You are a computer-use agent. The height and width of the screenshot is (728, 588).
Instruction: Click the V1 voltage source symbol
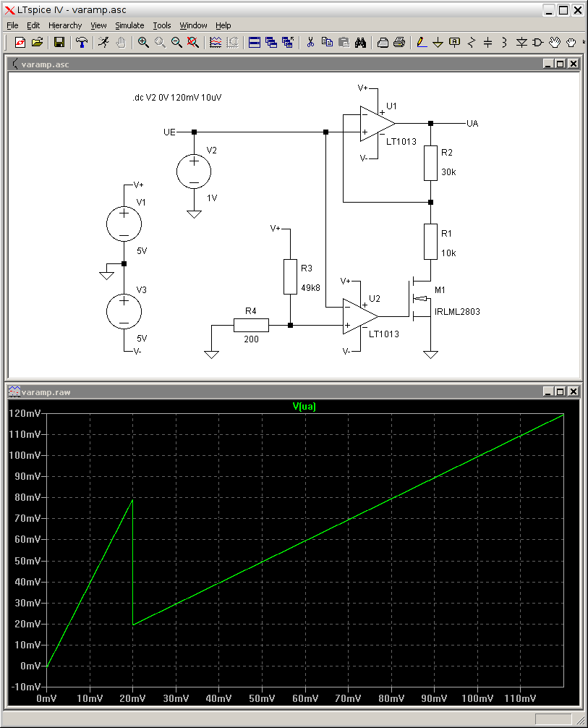tap(124, 224)
